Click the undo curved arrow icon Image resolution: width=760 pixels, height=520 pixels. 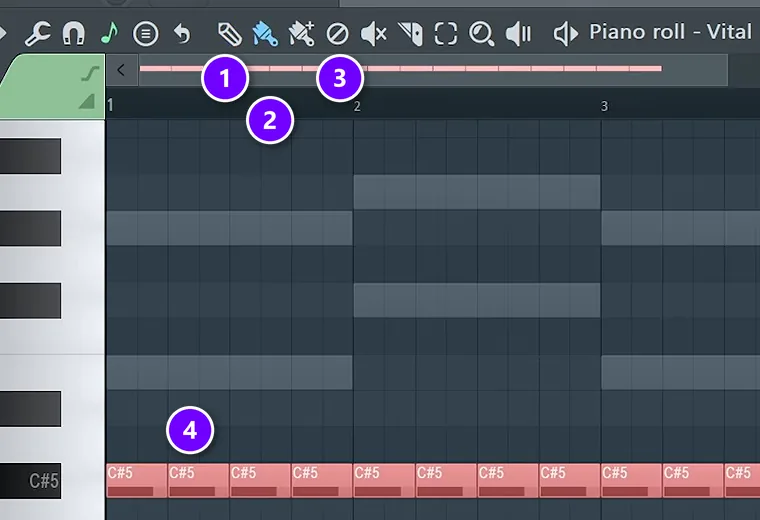click(x=182, y=34)
